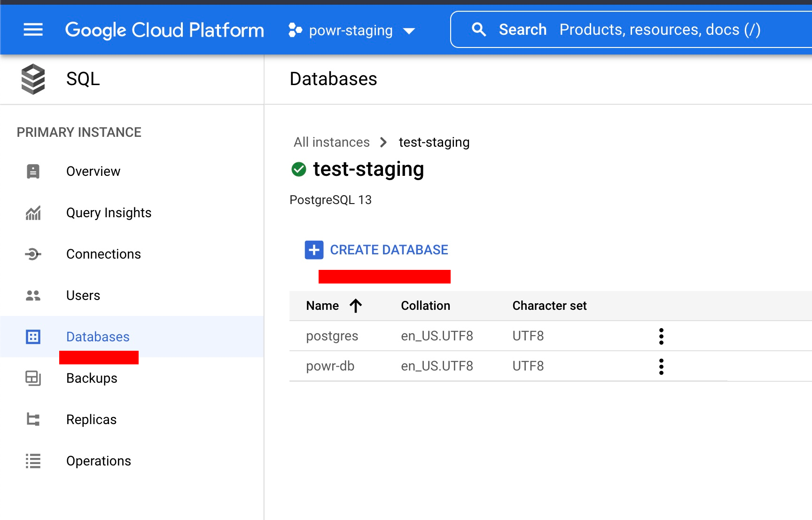Open the powr-staging project selector dropdown
This screenshot has width=812, height=520.
tap(351, 31)
